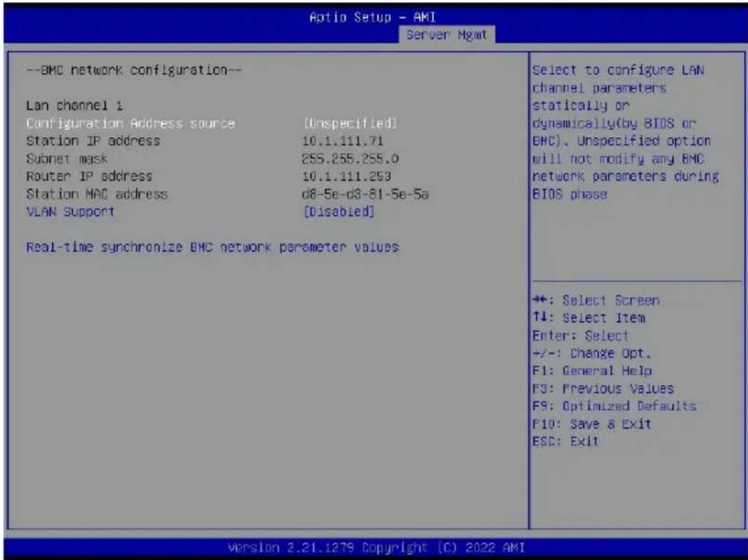Click the F3: Previous Values hint

coord(603,388)
